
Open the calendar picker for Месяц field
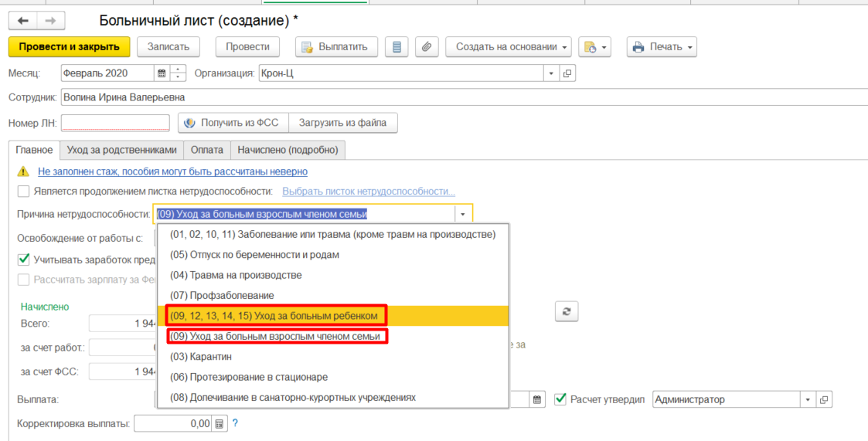[x=162, y=73]
